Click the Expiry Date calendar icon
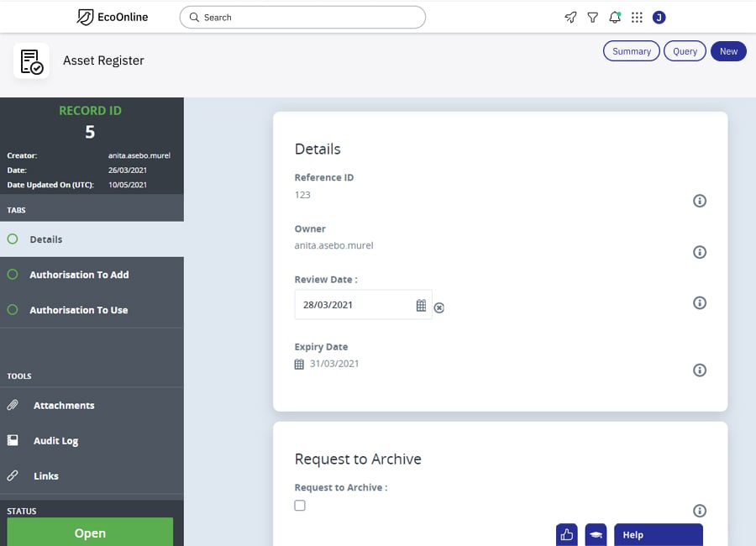This screenshot has width=756, height=546. coord(299,365)
